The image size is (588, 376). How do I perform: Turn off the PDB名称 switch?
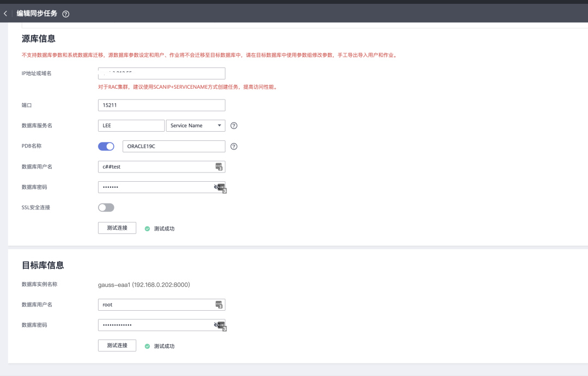click(x=106, y=146)
